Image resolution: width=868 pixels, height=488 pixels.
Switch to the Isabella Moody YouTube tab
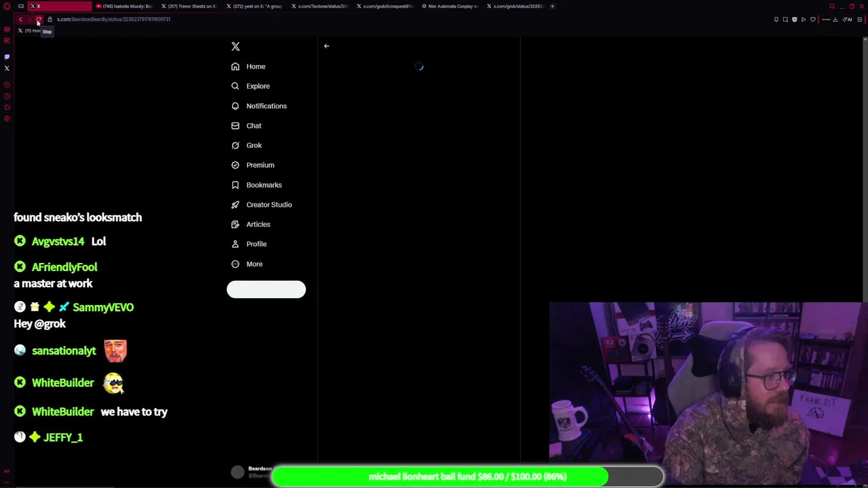click(124, 6)
